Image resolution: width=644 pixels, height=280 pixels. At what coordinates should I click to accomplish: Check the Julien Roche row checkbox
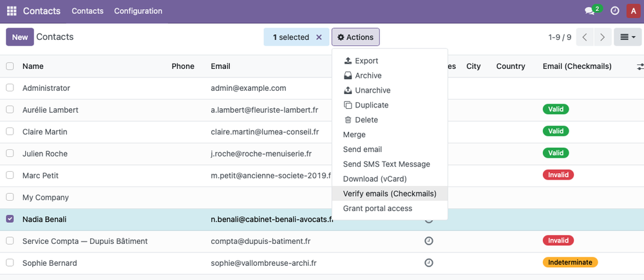point(10,154)
